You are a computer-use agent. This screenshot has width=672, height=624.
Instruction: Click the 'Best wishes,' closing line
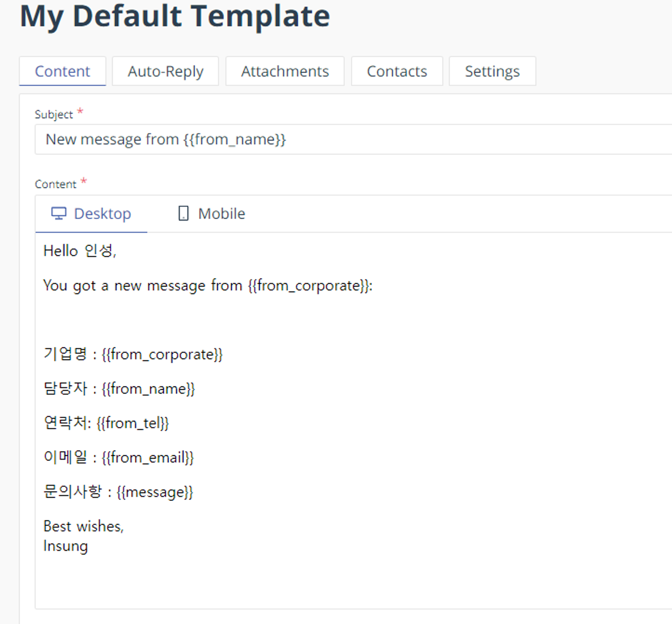tap(83, 526)
